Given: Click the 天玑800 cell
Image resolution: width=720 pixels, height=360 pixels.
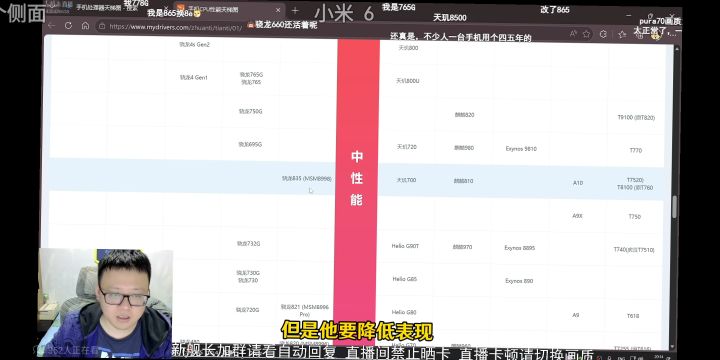Looking at the screenshot, I should click(x=408, y=48).
